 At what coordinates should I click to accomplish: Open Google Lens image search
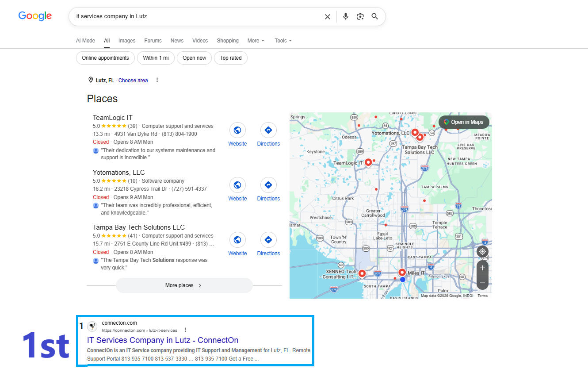pos(360,16)
